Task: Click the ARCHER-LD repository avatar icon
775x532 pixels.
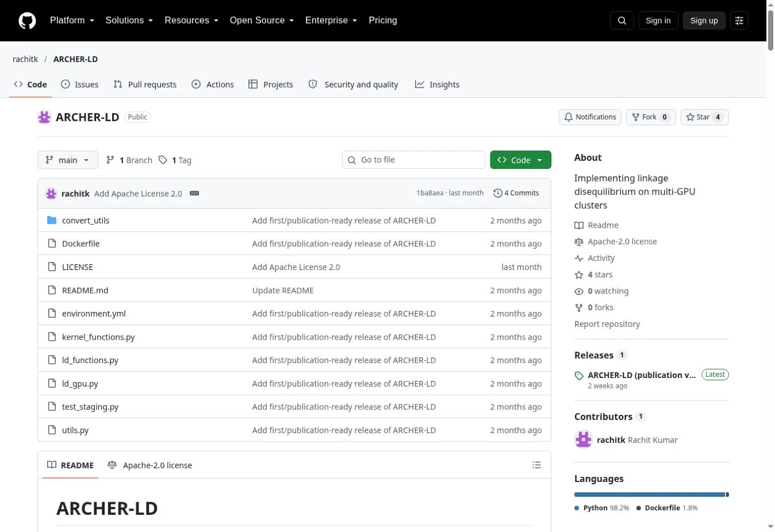Action: point(44,117)
